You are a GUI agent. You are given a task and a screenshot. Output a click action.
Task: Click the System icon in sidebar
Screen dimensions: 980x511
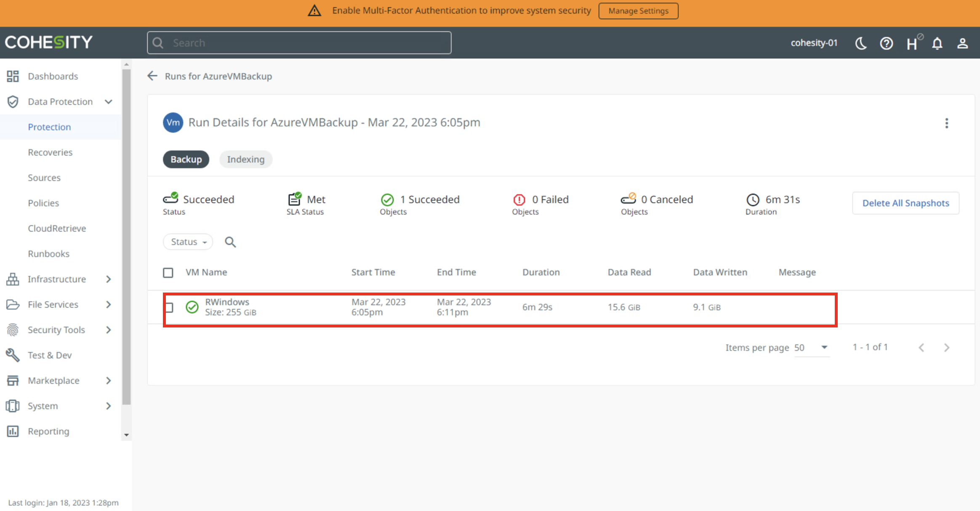[13, 406]
